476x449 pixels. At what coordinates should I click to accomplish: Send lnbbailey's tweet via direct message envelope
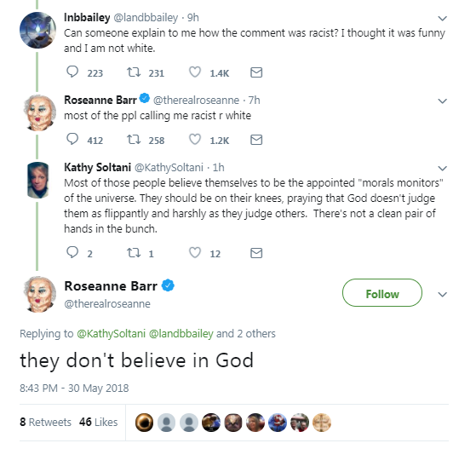pyautogui.click(x=256, y=72)
